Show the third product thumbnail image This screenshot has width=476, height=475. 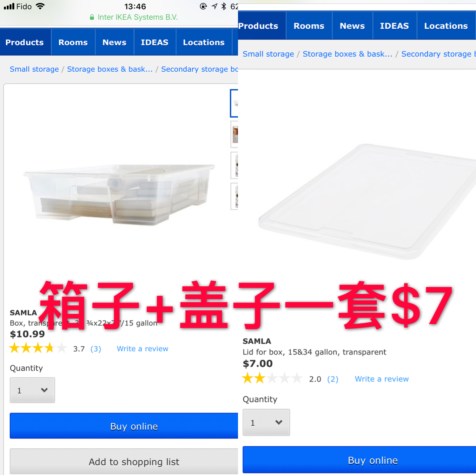tap(235, 165)
